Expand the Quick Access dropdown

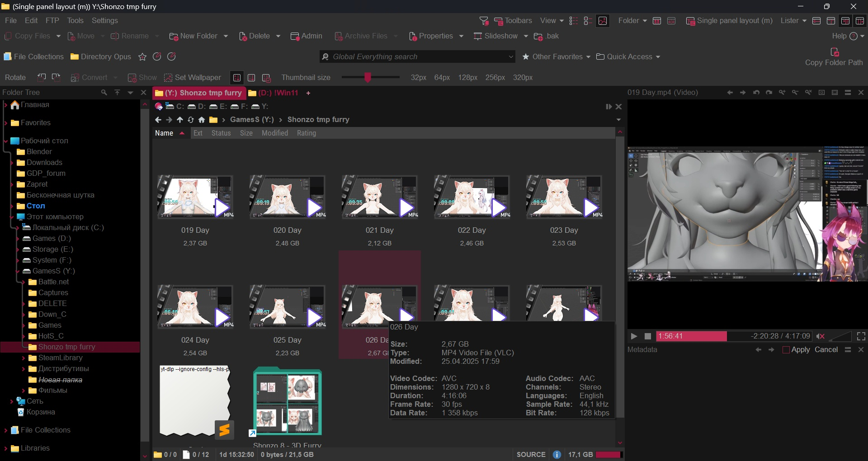coord(658,57)
